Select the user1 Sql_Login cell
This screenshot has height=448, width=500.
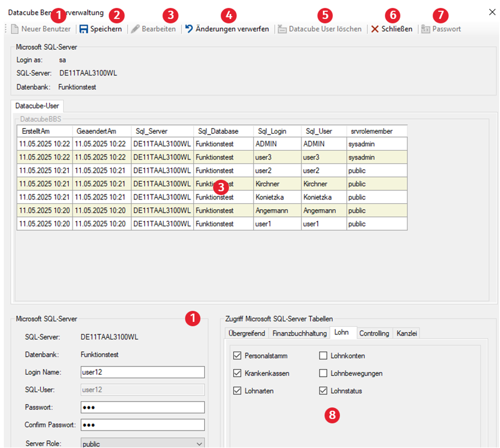[x=277, y=224]
